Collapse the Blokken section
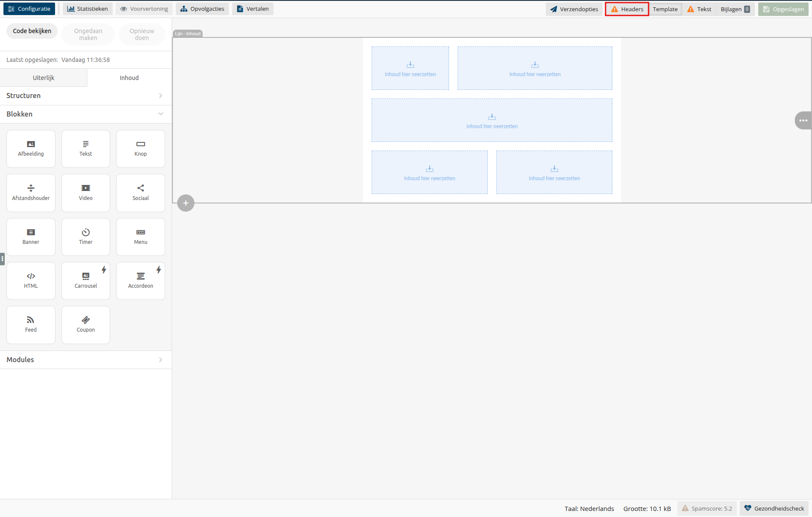The width and height of the screenshot is (812, 517). [86, 114]
